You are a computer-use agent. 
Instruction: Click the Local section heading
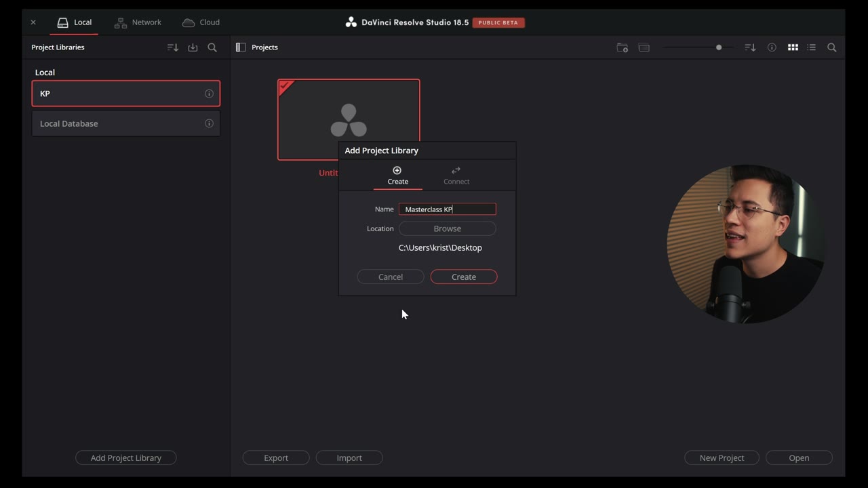pyautogui.click(x=45, y=73)
